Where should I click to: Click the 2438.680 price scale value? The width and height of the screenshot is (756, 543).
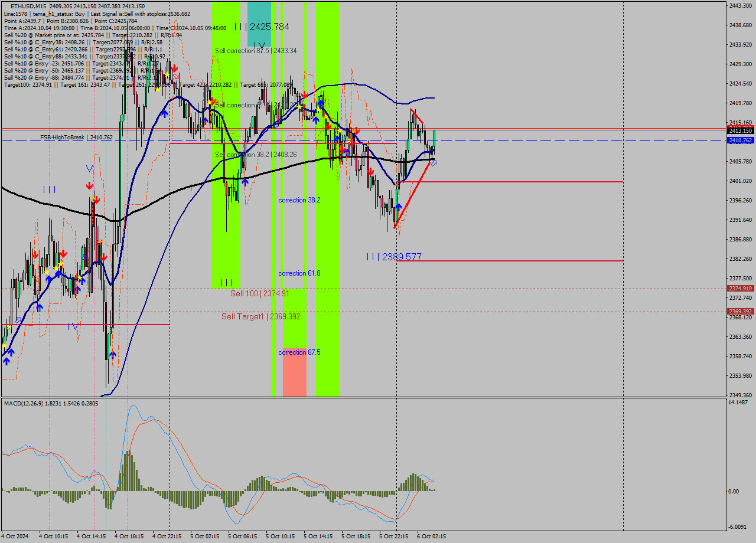tap(740, 25)
